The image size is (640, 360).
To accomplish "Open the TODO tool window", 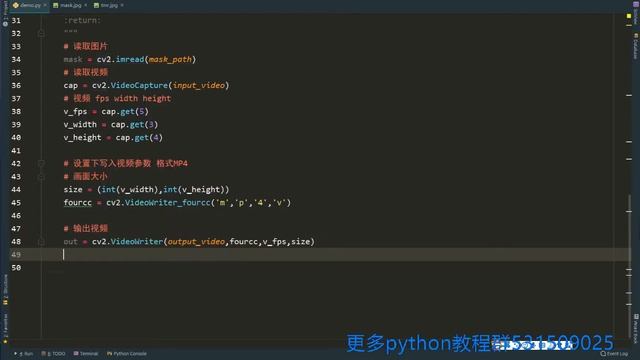I will 53,353.
